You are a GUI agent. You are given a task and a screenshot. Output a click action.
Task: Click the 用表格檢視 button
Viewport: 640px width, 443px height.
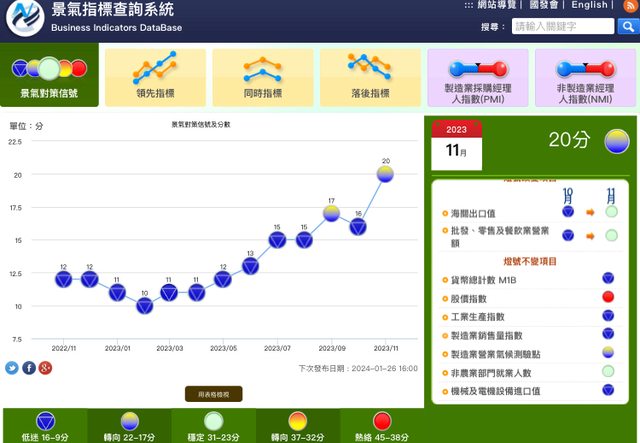pos(213,394)
